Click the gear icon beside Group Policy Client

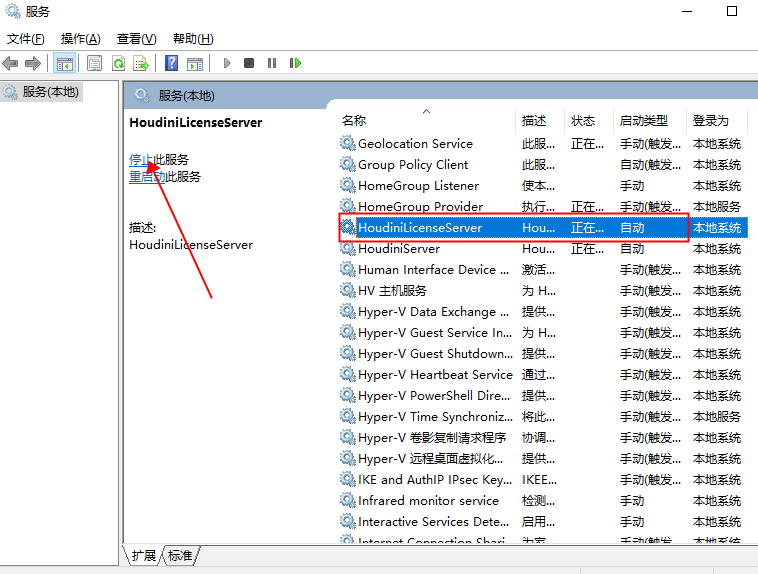point(348,164)
